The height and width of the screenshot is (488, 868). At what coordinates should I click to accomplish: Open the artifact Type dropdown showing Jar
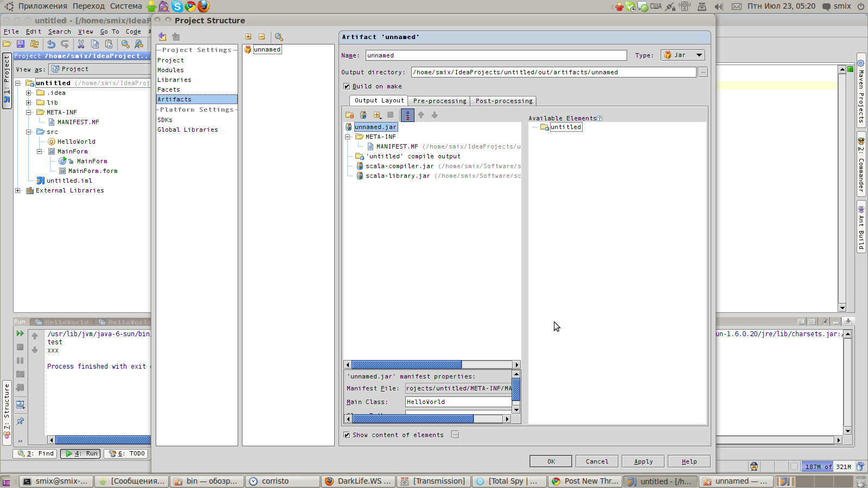[x=699, y=55]
